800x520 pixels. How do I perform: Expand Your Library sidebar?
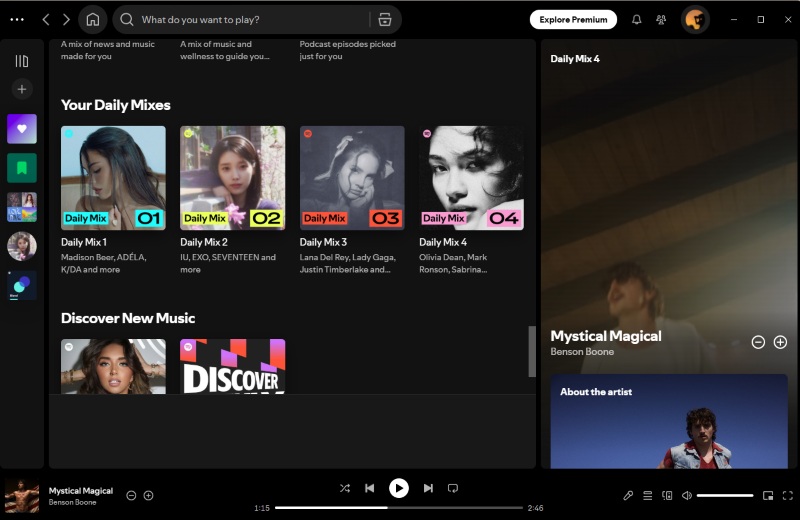(x=21, y=61)
